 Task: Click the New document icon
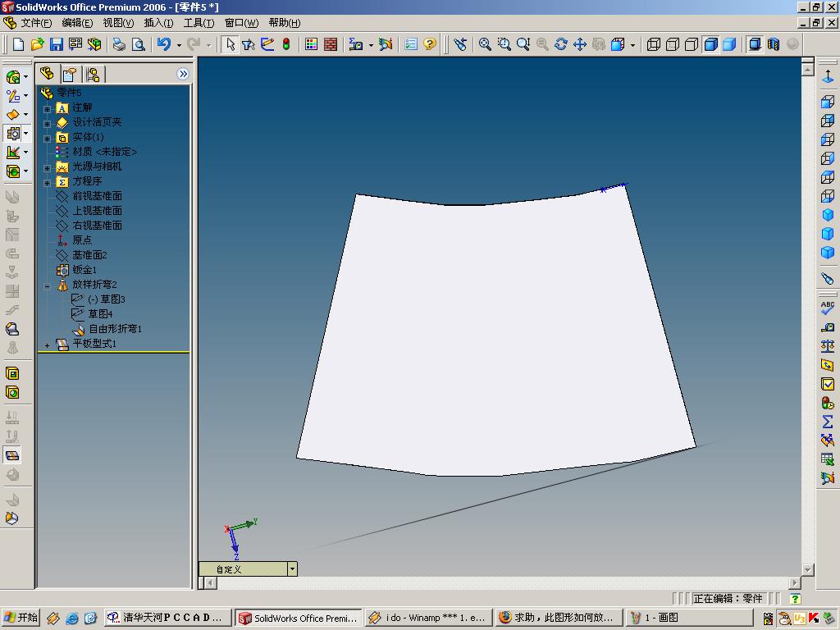[18, 44]
